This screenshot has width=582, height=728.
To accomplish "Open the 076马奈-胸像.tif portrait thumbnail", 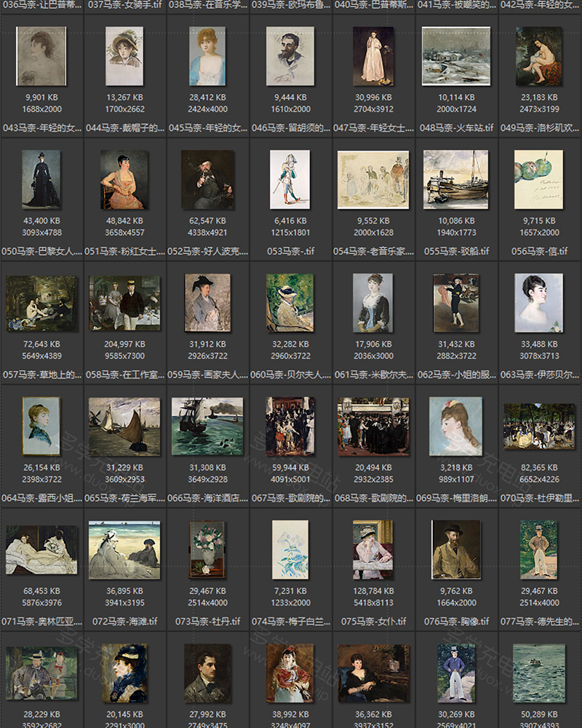I will coord(455,550).
